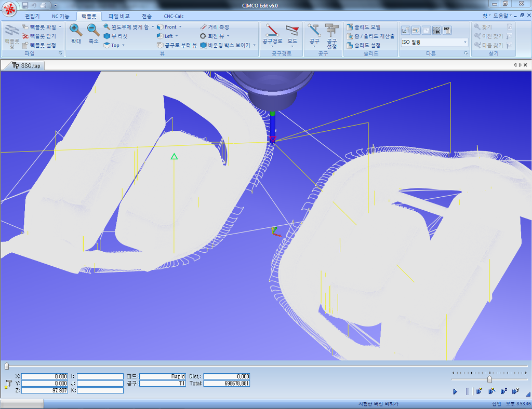The width and height of the screenshot is (532, 409).
Task: Start simulation with the play button
Action: pos(455,391)
